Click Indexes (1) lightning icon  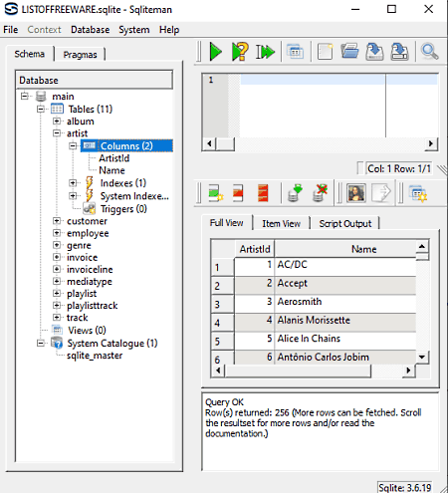89,183
